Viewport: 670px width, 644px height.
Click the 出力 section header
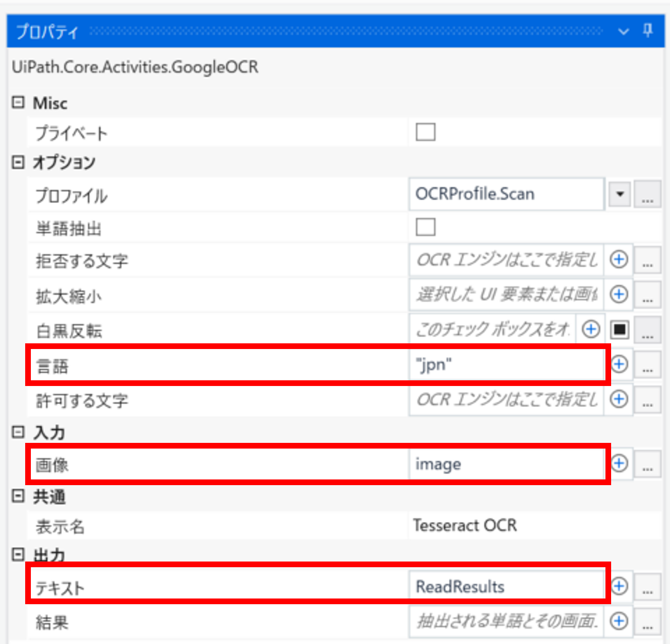pos(48,554)
